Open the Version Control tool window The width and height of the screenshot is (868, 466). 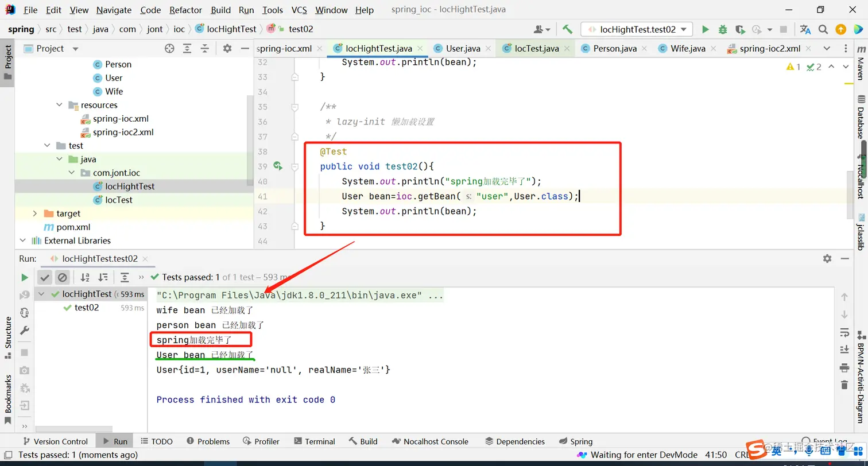tap(55, 441)
